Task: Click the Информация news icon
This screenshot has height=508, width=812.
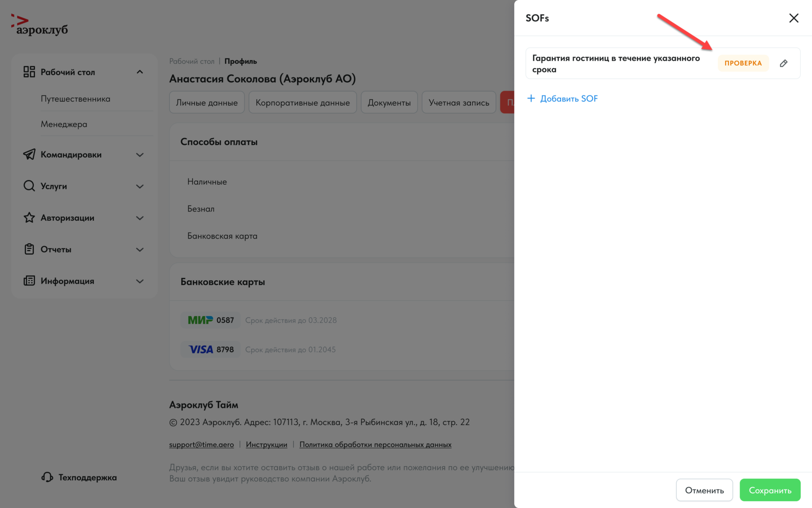Action: pos(29,281)
